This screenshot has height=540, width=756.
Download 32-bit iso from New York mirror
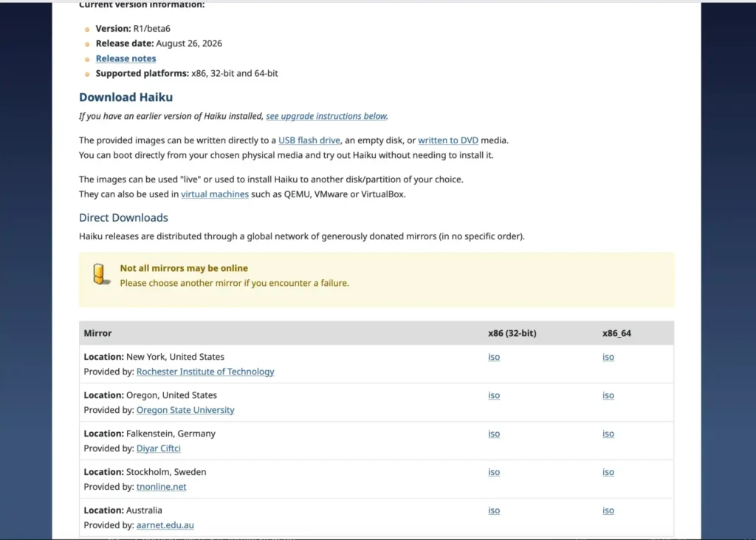click(494, 357)
